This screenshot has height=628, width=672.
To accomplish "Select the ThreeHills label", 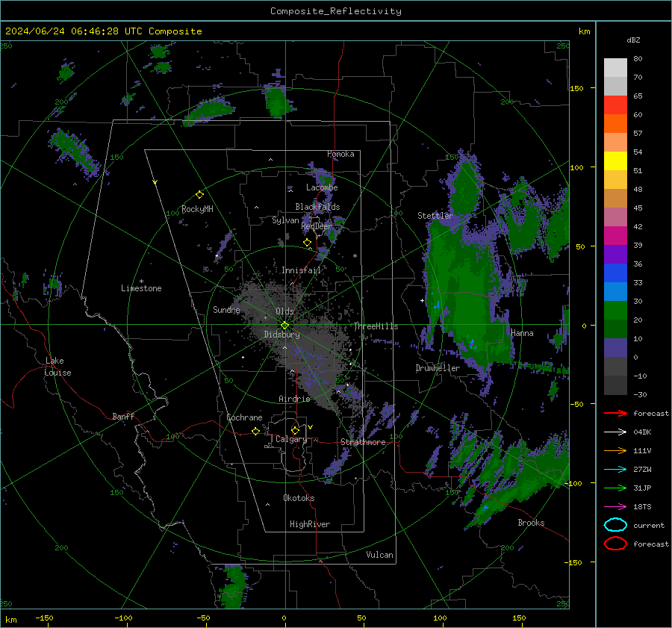I will tap(376, 326).
